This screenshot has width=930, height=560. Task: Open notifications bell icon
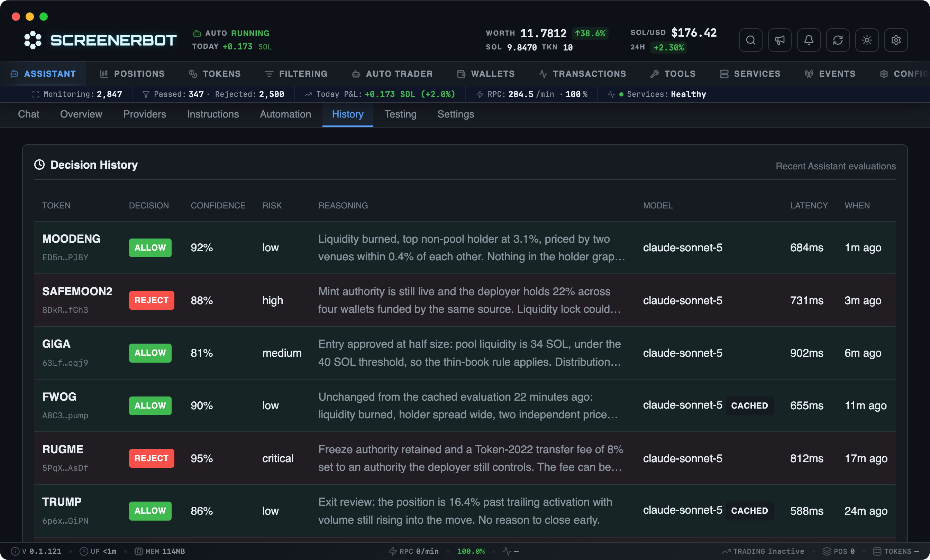[x=809, y=40]
